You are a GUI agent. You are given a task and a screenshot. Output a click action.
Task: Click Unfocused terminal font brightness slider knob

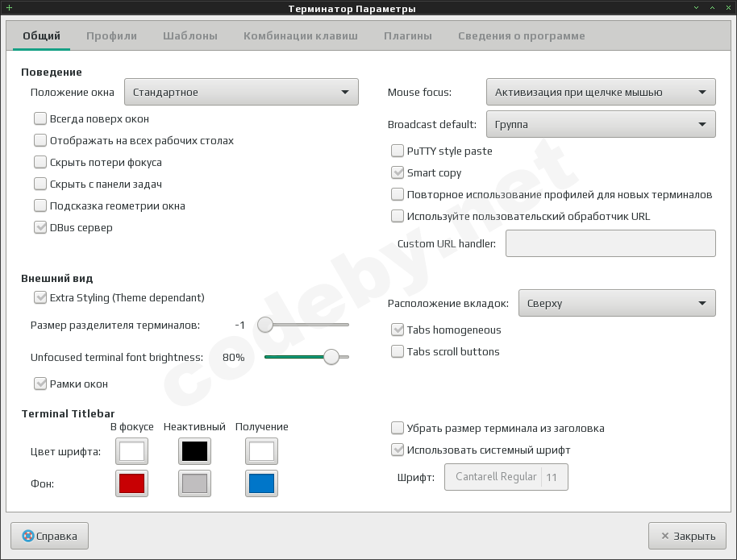pos(331,357)
